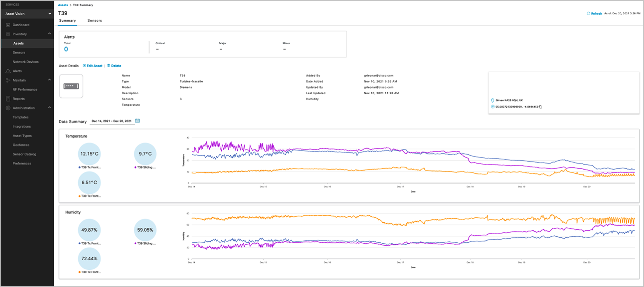Collapse the Inventory section chevron
The height and width of the screenshot is (287, 644).
click(x=50, y=34)
